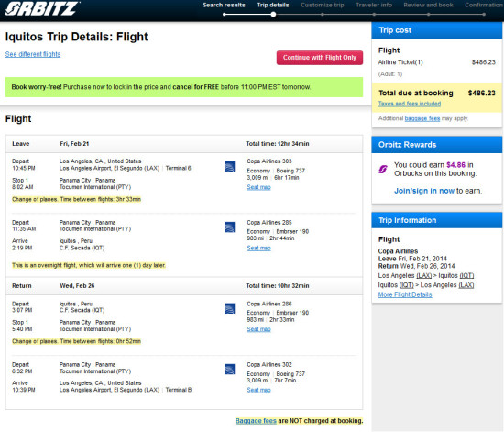Click Copa Airlines logo for flight 285
Screen dimensions: 504x432
pos(229,227)
